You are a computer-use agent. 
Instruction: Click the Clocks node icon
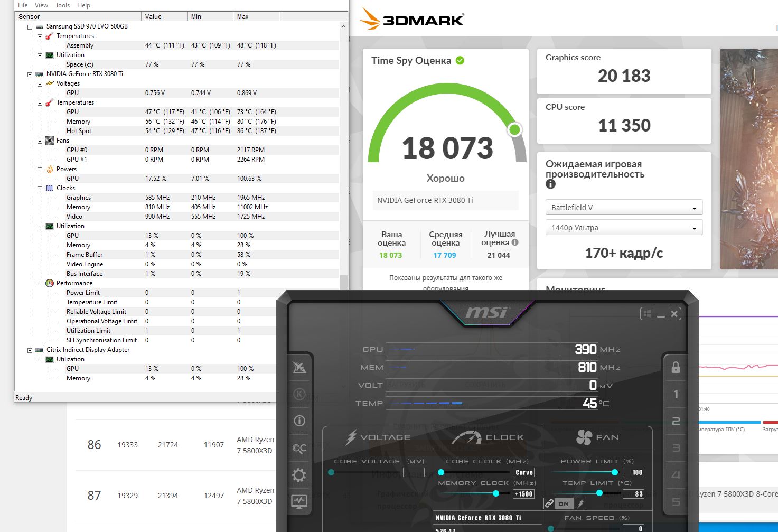pyautogui.click(x=50, y=188)
